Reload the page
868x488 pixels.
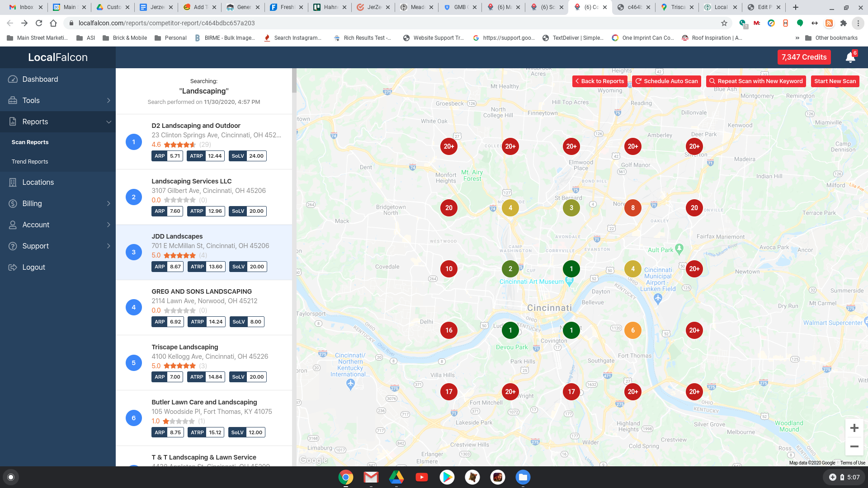pyautogui.click(x=39, y=23)
